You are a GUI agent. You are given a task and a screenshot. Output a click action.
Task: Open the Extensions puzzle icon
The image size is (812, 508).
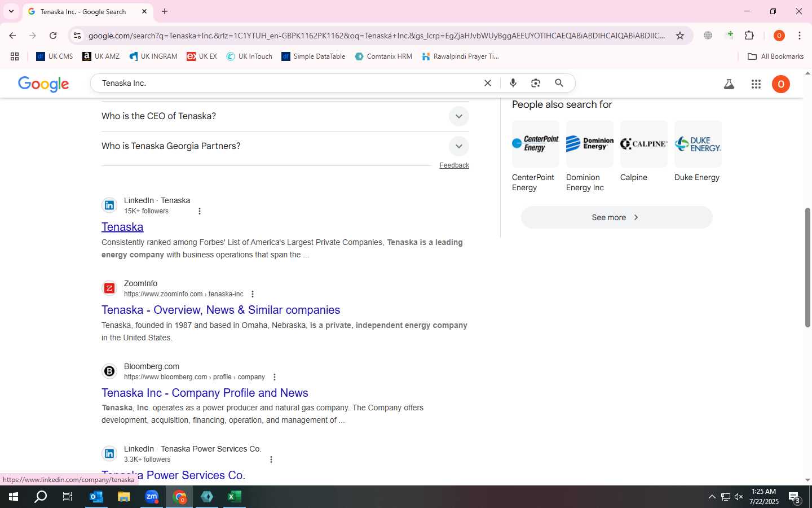click(x=749, y=36)
